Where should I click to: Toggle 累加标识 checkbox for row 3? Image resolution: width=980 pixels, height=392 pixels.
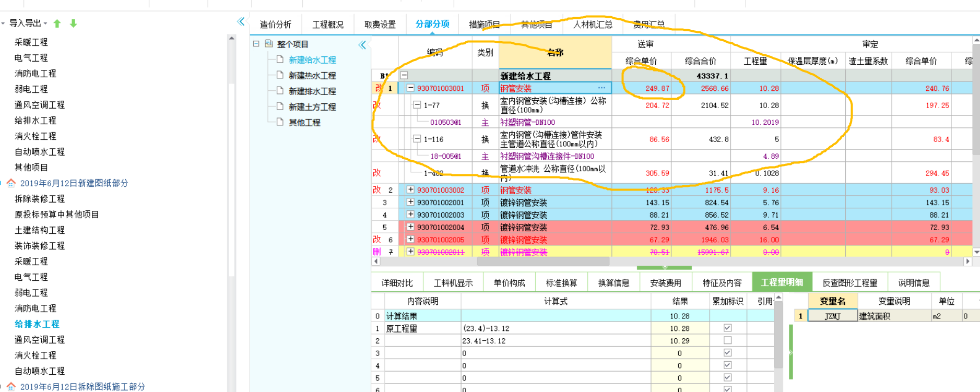coord(728,353)
